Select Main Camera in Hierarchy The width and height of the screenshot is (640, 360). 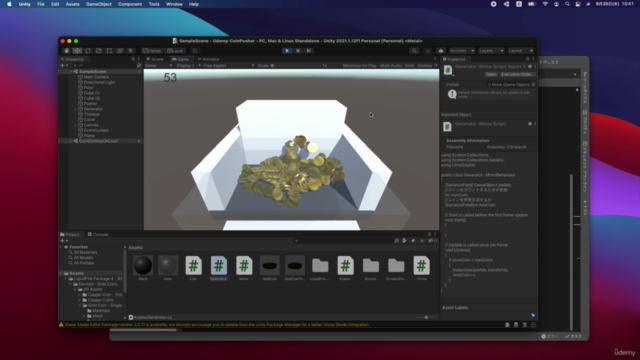point(96,77)
